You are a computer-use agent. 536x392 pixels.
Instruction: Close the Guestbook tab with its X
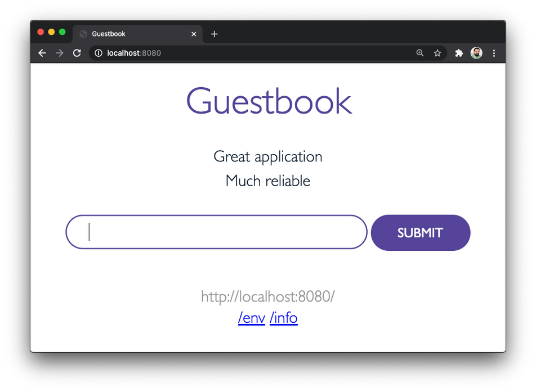[x=194, y=34]
